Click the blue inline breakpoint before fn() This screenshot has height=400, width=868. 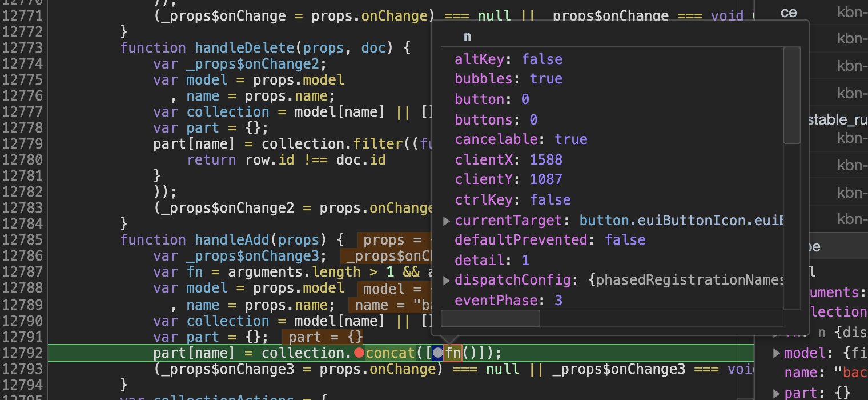point(437,353)
